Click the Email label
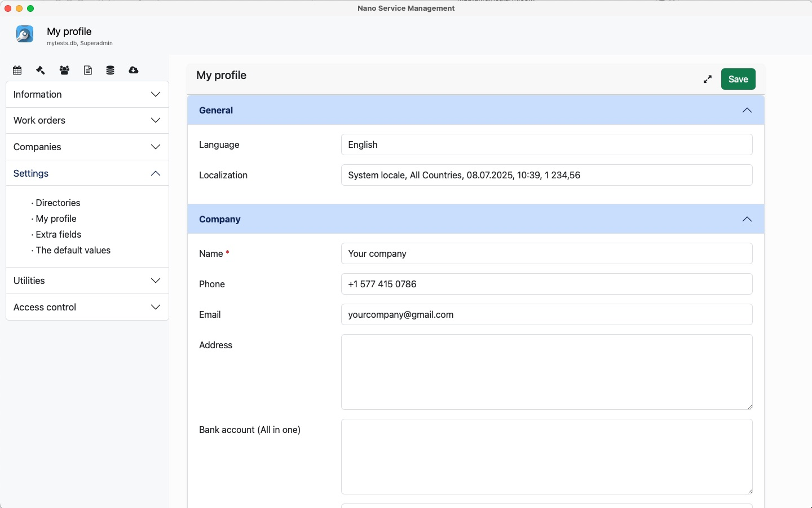The width and height of the screenshot is (812, 508). pos(210,315)
